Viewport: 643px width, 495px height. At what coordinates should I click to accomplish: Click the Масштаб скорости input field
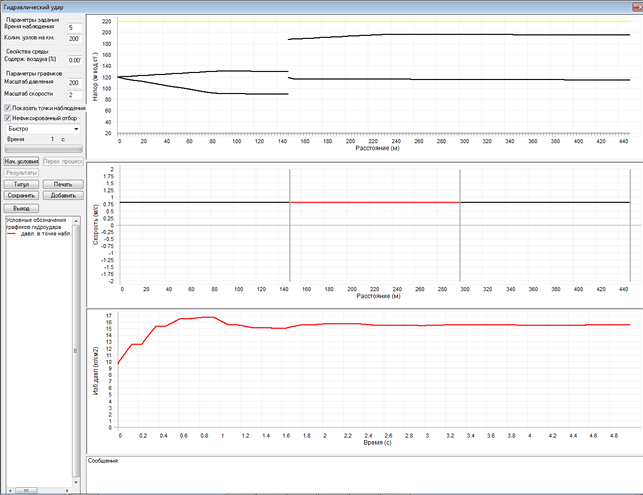tap(73, 95)
